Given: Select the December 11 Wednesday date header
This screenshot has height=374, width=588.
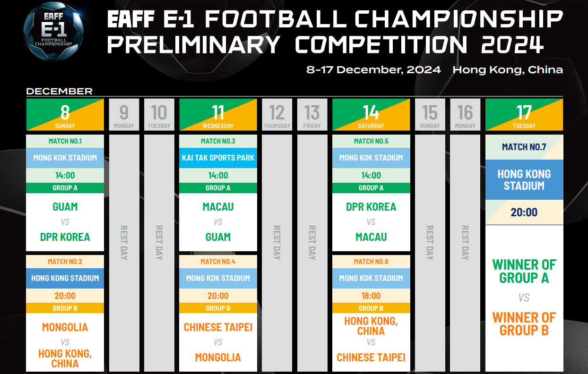Looking at the screenshot, I should coord(218,114).
